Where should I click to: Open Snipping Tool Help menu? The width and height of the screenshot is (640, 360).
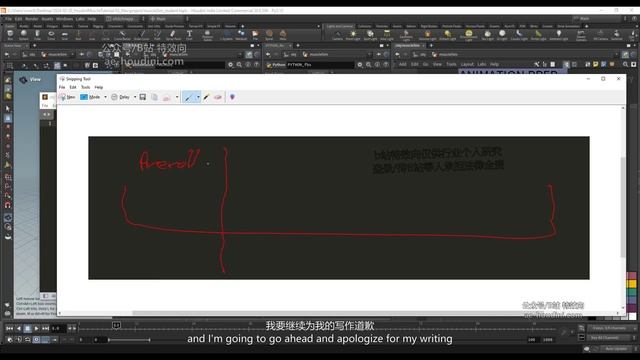tap(99, 87)
